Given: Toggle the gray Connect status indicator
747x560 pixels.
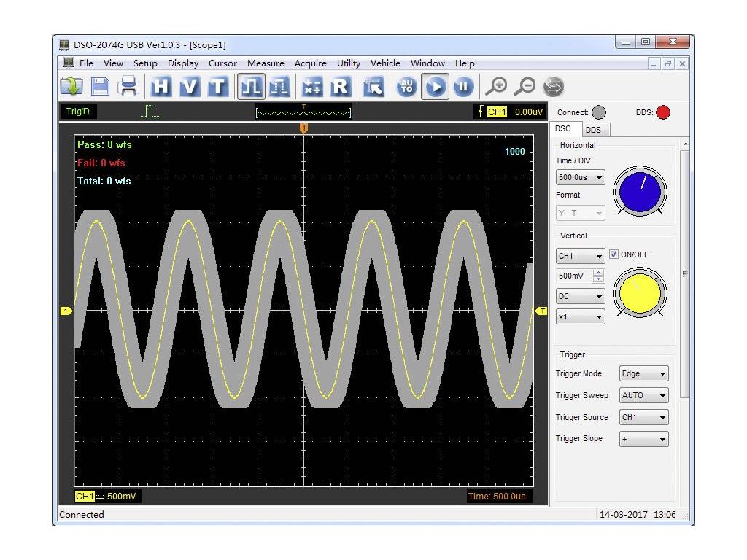Looking at the screenshot, I should [598, 112].
